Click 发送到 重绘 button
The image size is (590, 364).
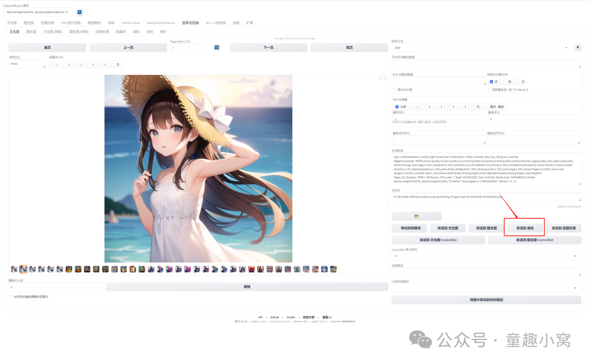pyautogui.click(x=525, y=228)
